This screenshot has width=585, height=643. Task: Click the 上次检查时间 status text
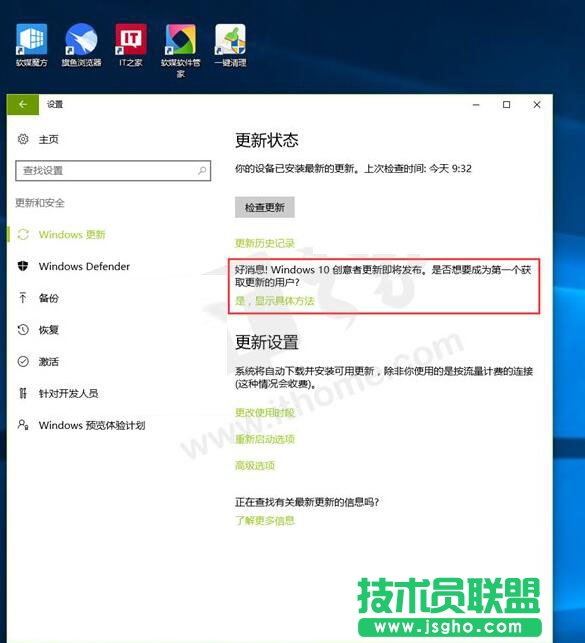point(418,169)
